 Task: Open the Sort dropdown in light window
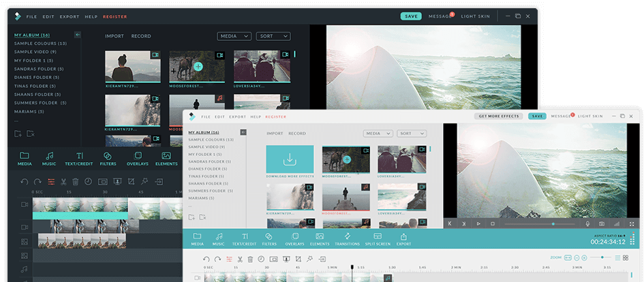(412, 134)
